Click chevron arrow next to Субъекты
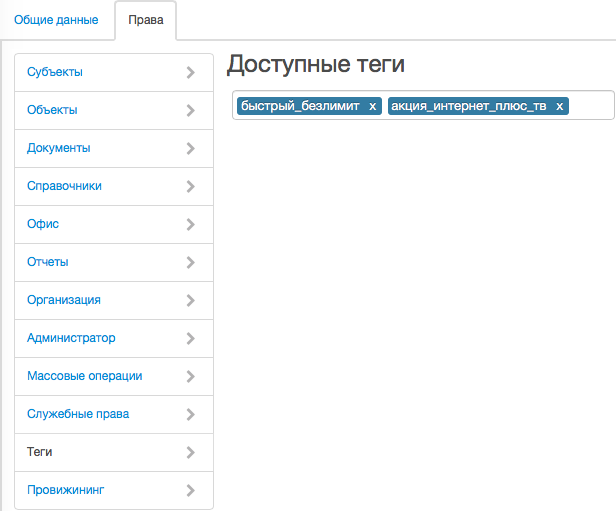Image resolution: width=616 pixels, height=511 pixels. pos(191,73)
